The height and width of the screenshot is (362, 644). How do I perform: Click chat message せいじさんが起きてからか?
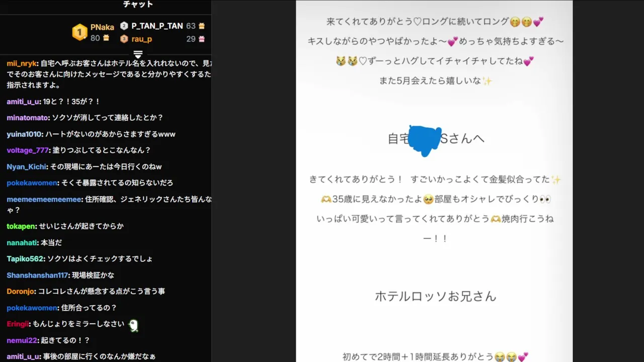[x=82, y=226]
